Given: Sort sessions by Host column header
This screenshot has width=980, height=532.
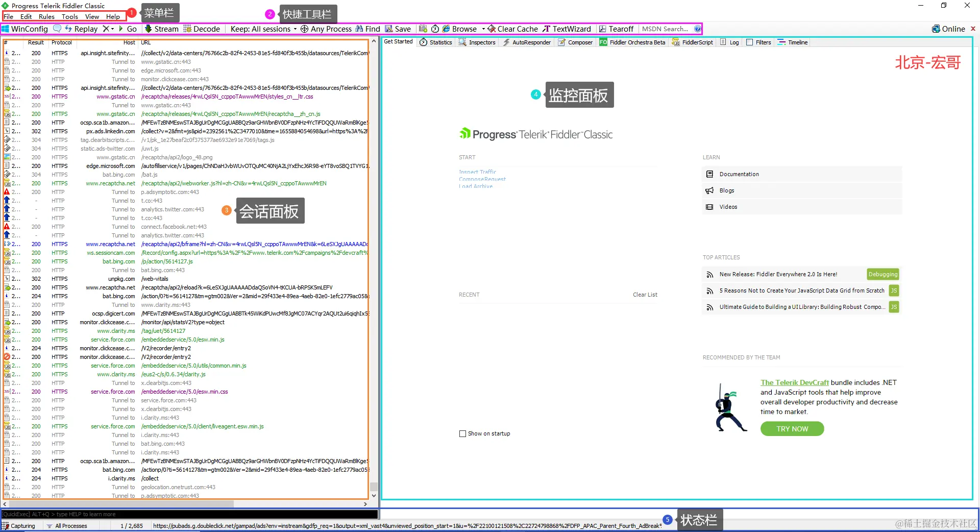Looking at the screenshot, I should 107,42.
